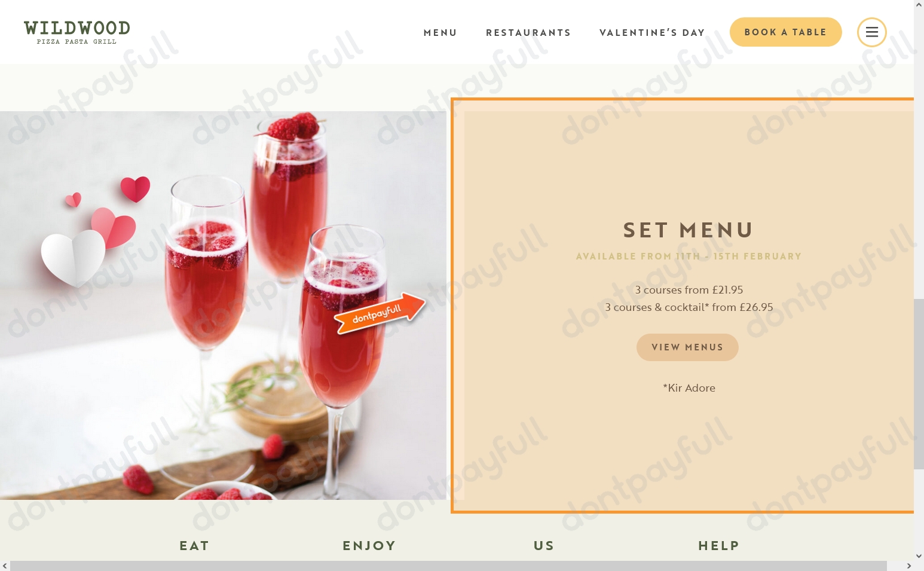Click the Wildwood logo
Viewport: 924px width, 571px height.
pos(77,32)
